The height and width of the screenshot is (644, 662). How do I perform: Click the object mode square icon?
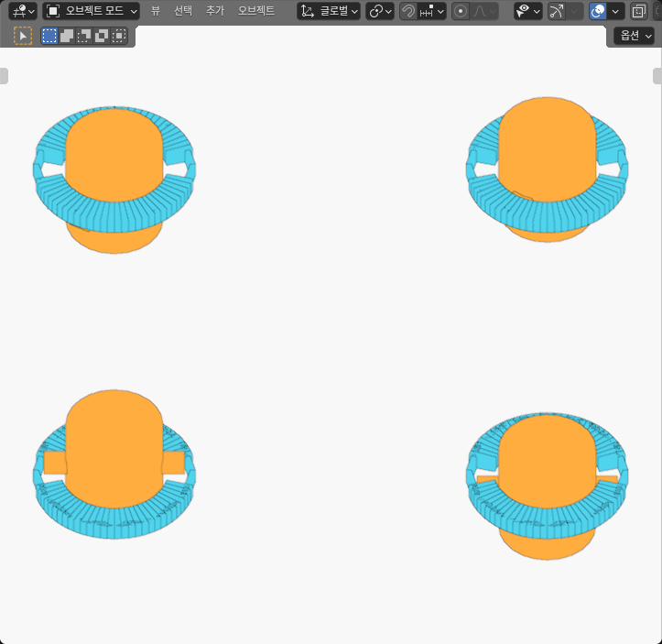pos(53,11)
